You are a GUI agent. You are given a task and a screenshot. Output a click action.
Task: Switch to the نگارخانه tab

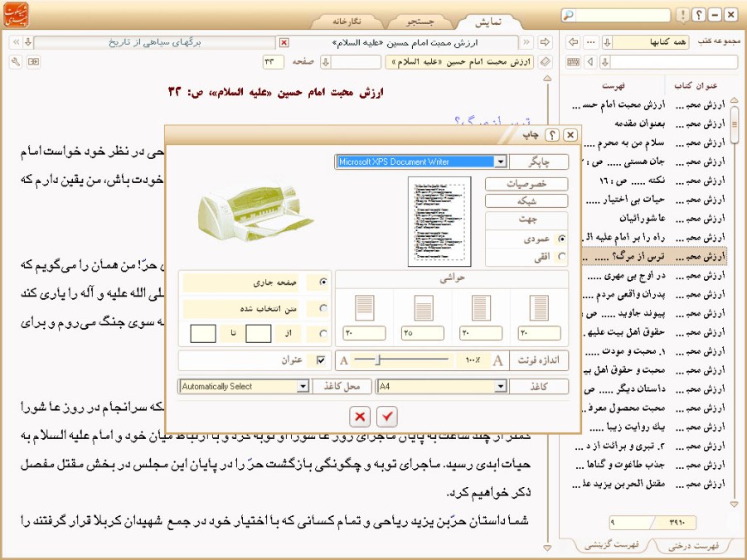(347, 22)
